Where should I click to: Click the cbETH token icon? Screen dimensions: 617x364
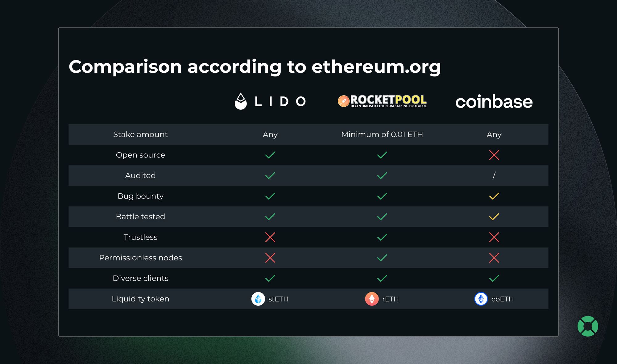click(x=481, y=299)
